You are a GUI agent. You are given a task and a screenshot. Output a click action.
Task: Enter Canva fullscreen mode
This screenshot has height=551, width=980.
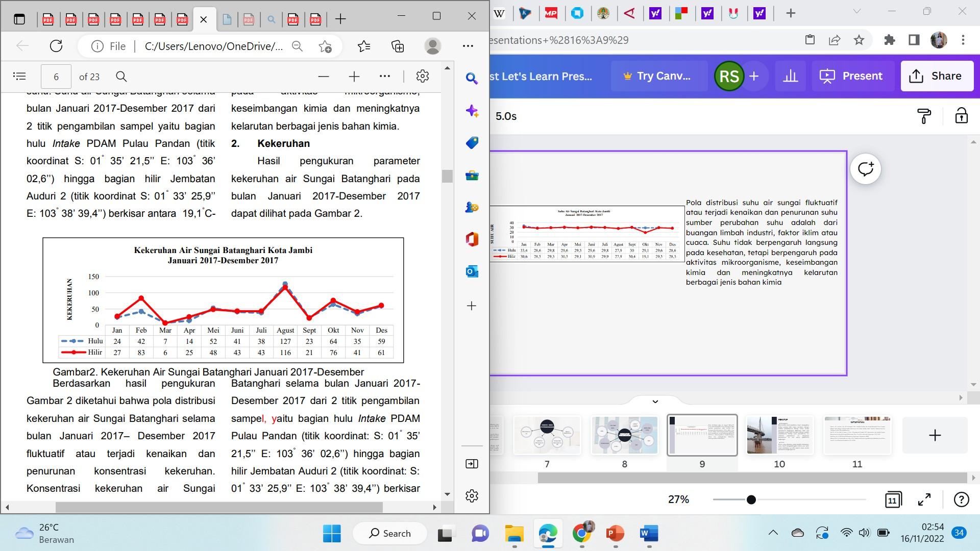[924, 499]
